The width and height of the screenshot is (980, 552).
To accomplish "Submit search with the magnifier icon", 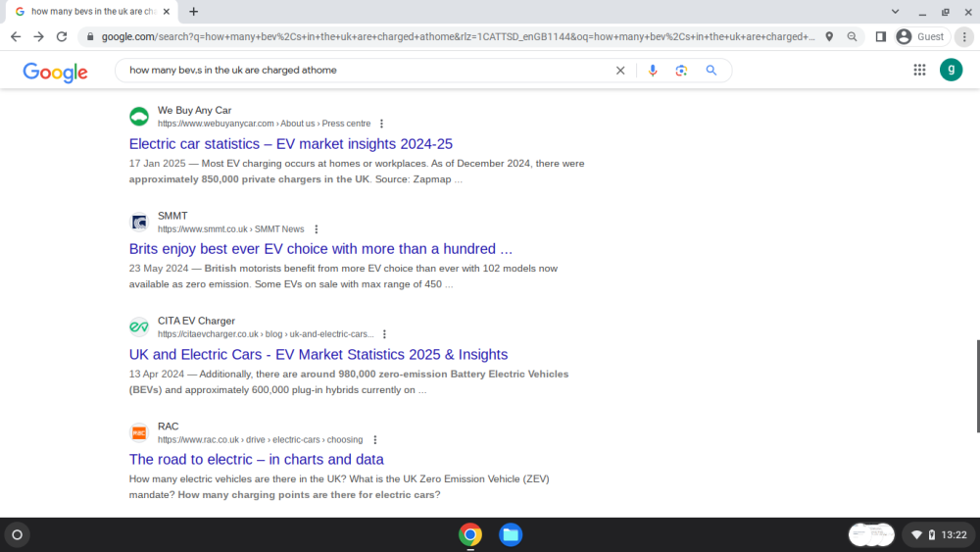I will coord(711,71).
